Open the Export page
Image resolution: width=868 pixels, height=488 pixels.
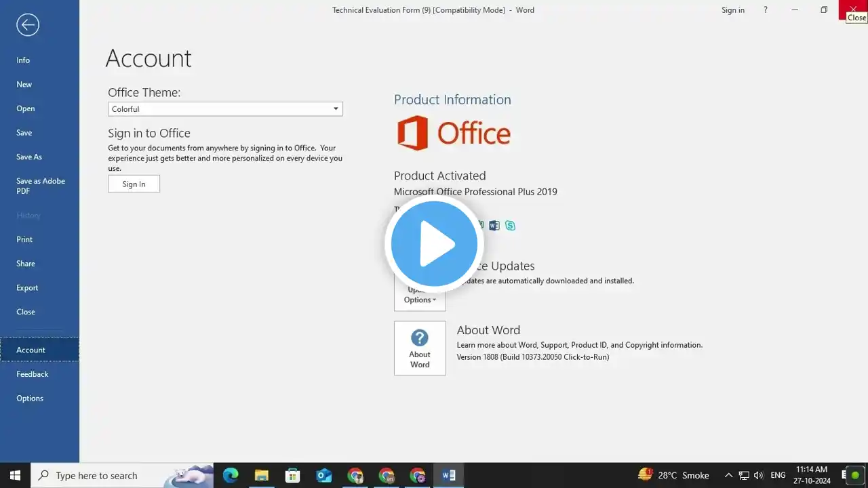pyautogui.click(x=27, y=288)
